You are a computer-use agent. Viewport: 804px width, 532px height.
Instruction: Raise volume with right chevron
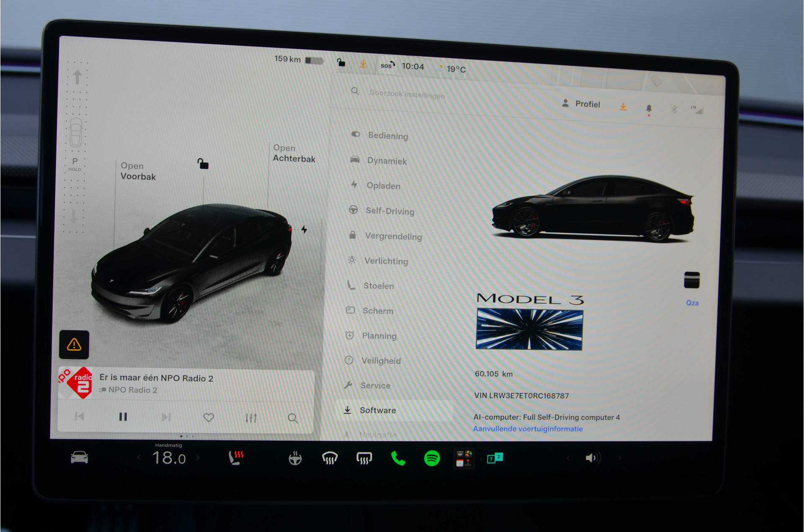(x=620, y=458)
